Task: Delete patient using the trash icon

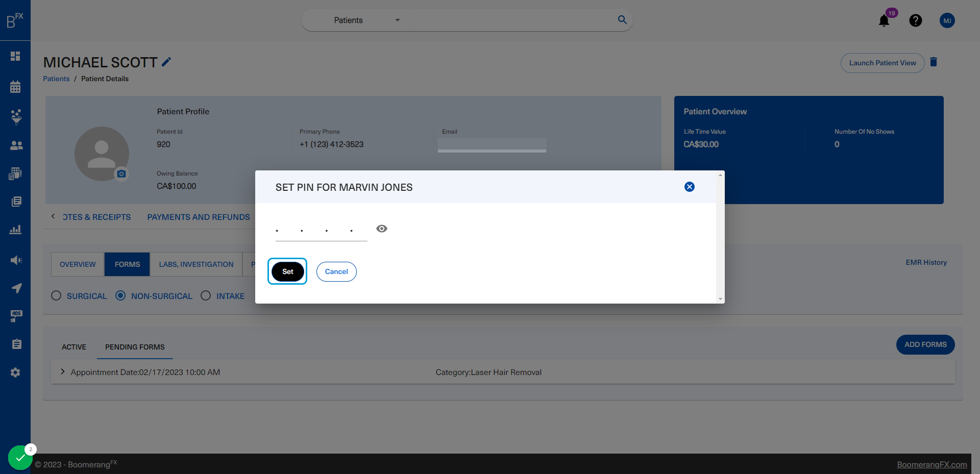Action: [x=934, y=62]
